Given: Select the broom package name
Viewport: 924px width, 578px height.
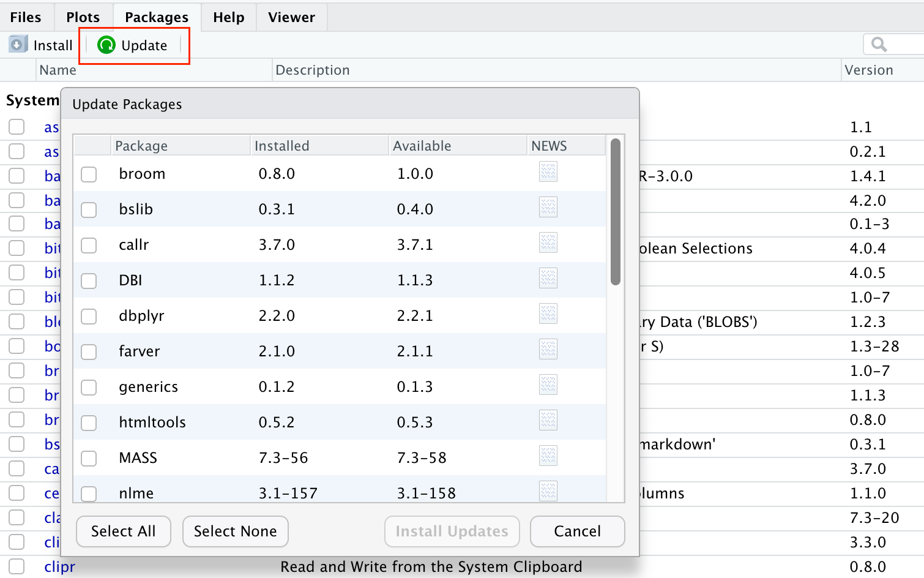Looking at the screenshot, I should click(x=142, y=174).
